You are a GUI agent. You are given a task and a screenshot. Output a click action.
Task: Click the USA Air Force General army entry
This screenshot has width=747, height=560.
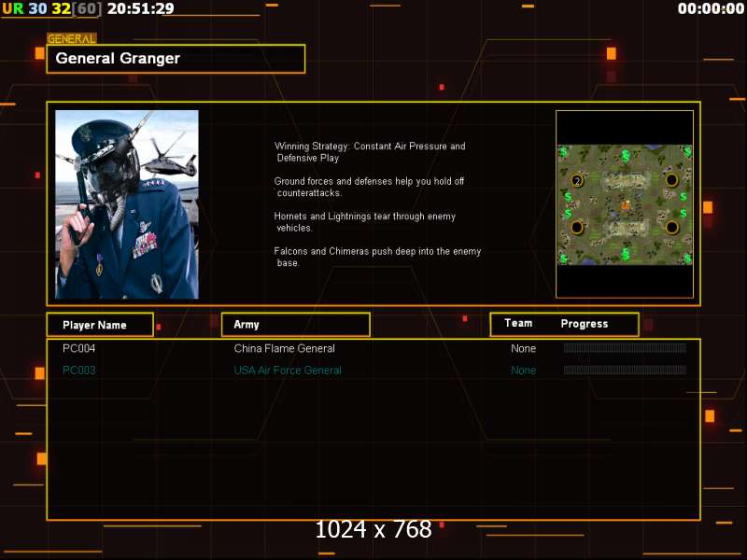(288, 370)
